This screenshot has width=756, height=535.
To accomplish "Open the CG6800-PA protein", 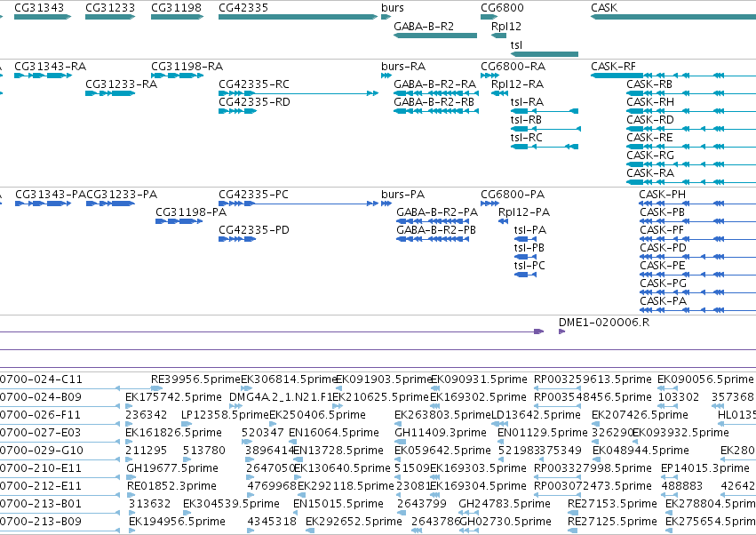I will tap(513, 195).
